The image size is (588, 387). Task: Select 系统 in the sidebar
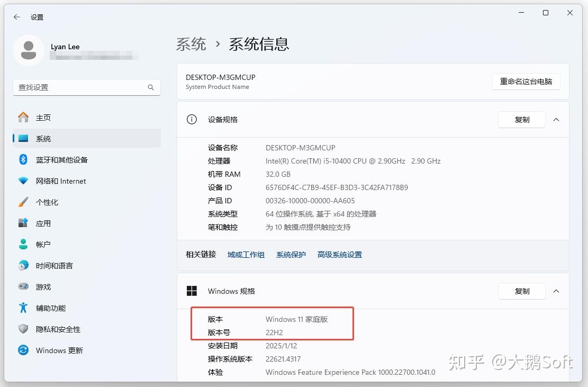pos(87,138)
